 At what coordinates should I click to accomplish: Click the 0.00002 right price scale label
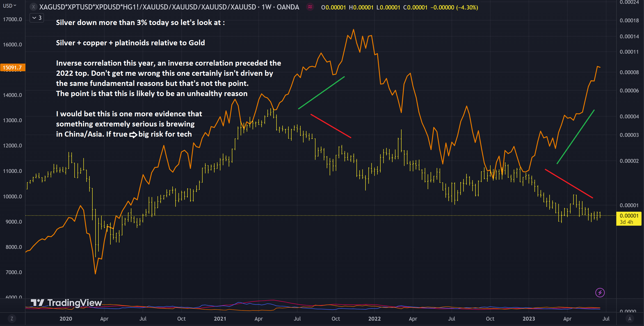coord(629,161)
